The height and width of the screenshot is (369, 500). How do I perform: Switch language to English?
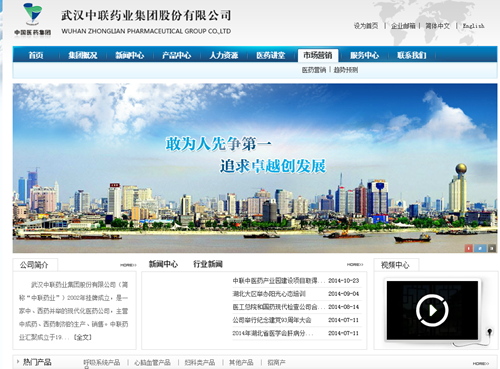coord(473,26)
